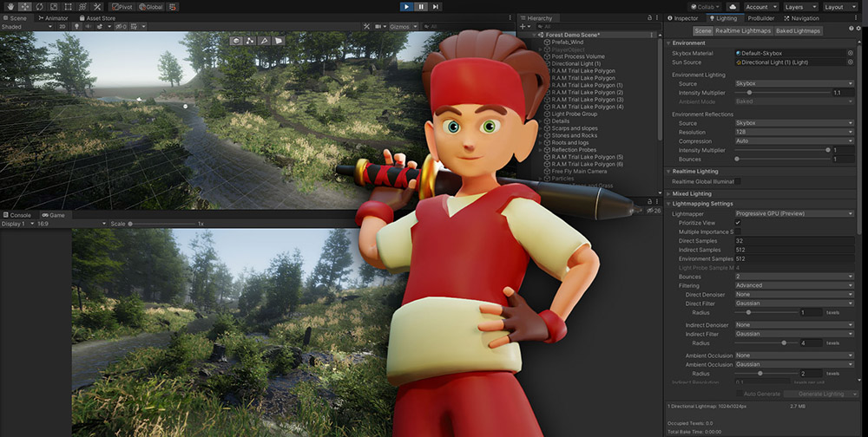Toggle Global handle rotation
Viewport: 868px width, 437px height.
coord(150,7)
